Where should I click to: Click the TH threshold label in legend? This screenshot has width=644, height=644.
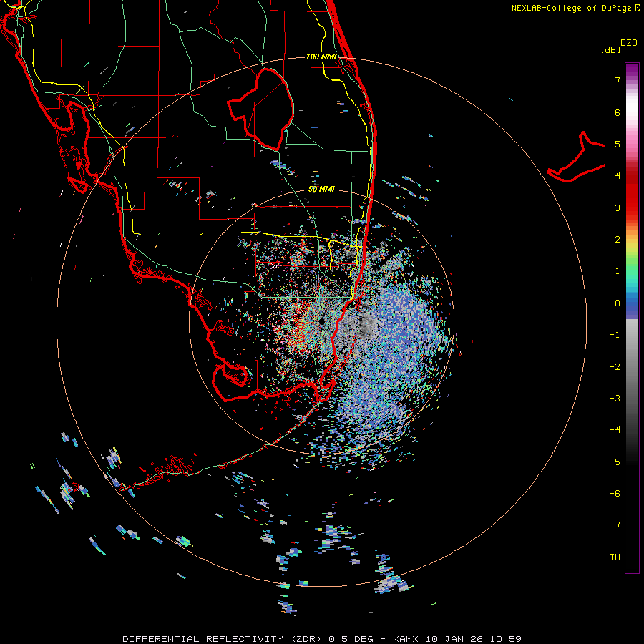pos(615,557)
